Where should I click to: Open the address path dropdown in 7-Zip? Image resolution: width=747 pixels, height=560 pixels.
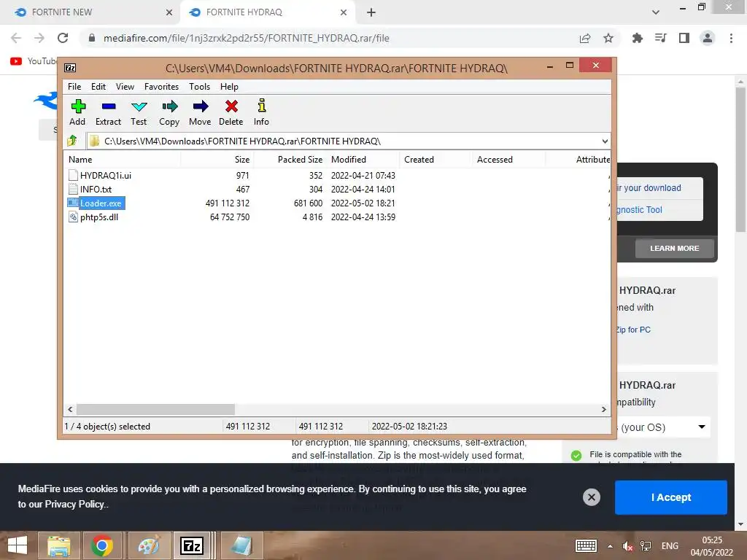[x=605, y=141]
